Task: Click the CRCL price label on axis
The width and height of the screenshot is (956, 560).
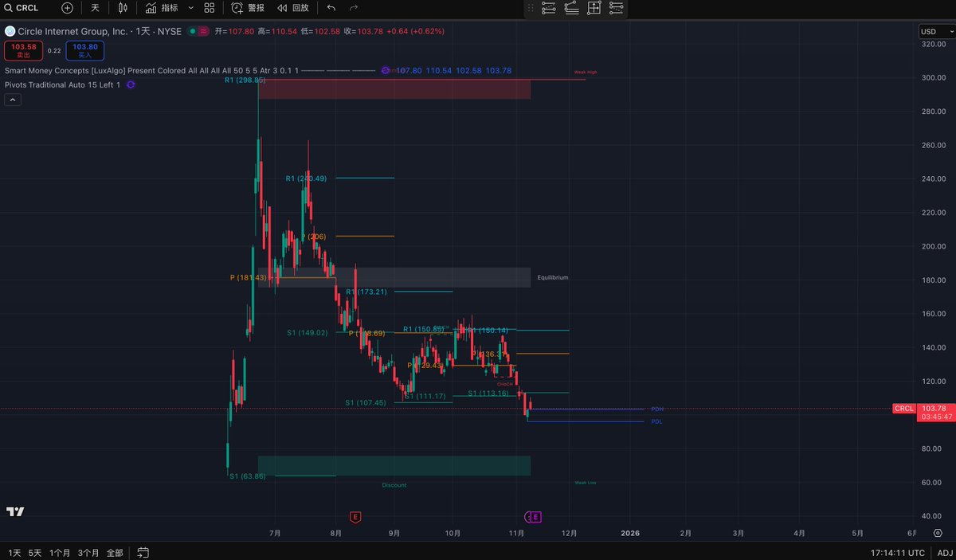Action: [x=904, y=409]
